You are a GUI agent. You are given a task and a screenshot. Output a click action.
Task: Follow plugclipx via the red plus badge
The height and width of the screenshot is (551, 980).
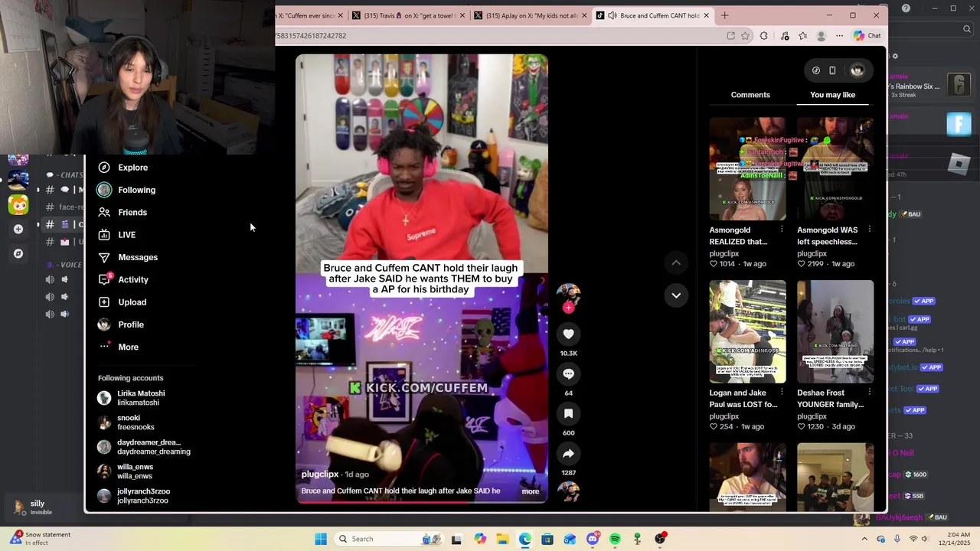coord(568,308)
